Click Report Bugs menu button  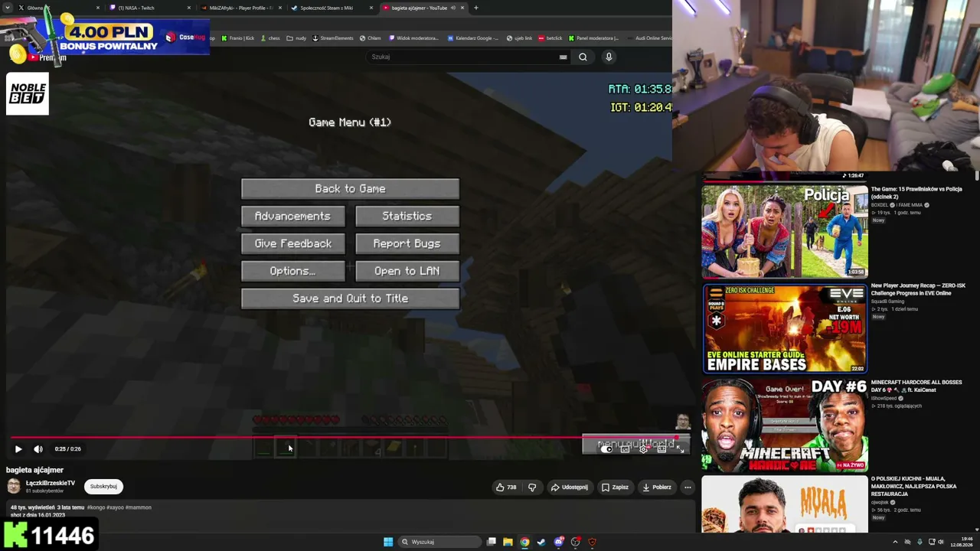(407, 244)
